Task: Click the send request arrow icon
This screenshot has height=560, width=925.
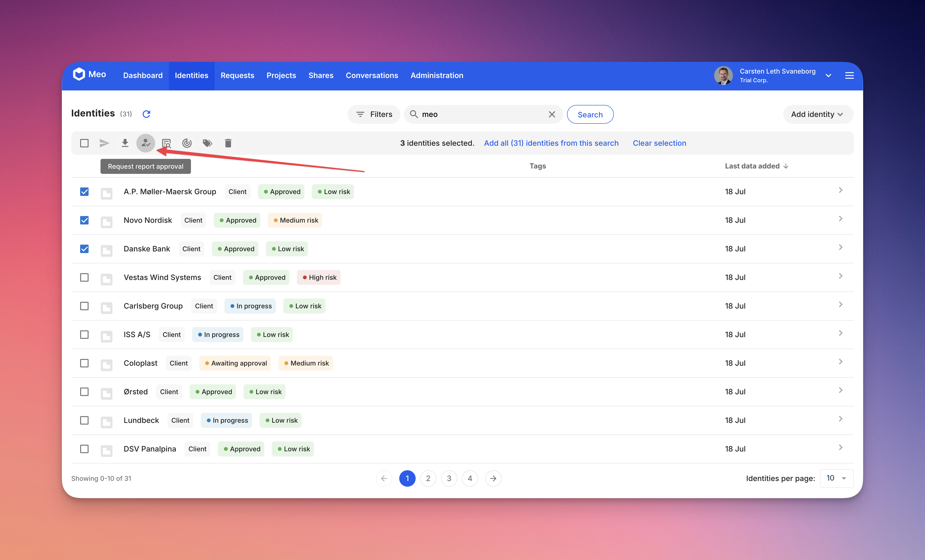Action: point(104,143)
